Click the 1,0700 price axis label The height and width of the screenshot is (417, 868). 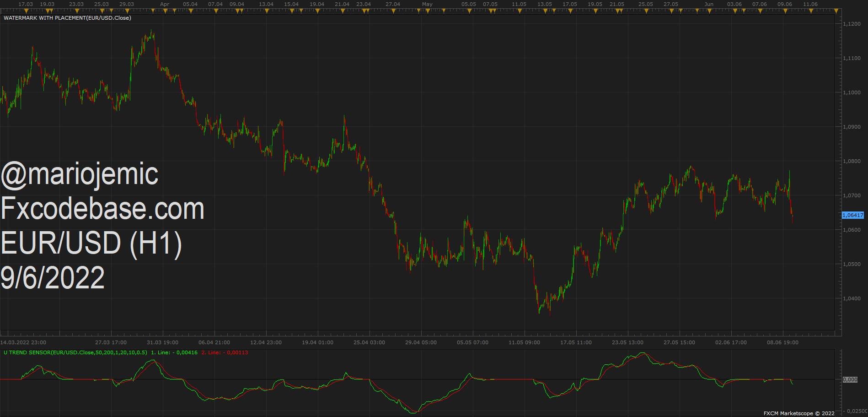tap(852, 195)
